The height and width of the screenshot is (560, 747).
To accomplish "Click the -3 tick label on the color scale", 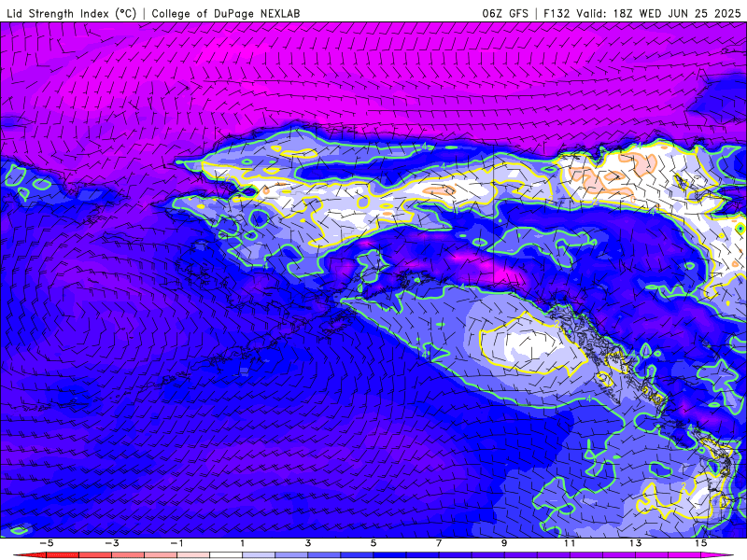I will pyautogui.click(x=111, y=543).
